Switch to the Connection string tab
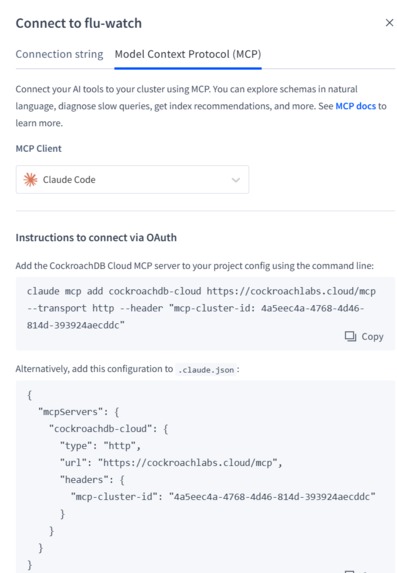 tap(59, 54)
